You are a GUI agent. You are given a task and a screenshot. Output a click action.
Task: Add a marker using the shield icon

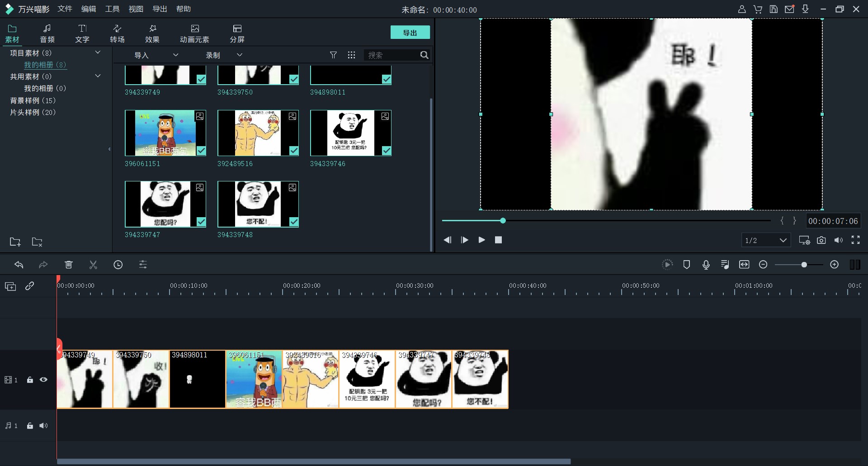[x=686, y=265]
